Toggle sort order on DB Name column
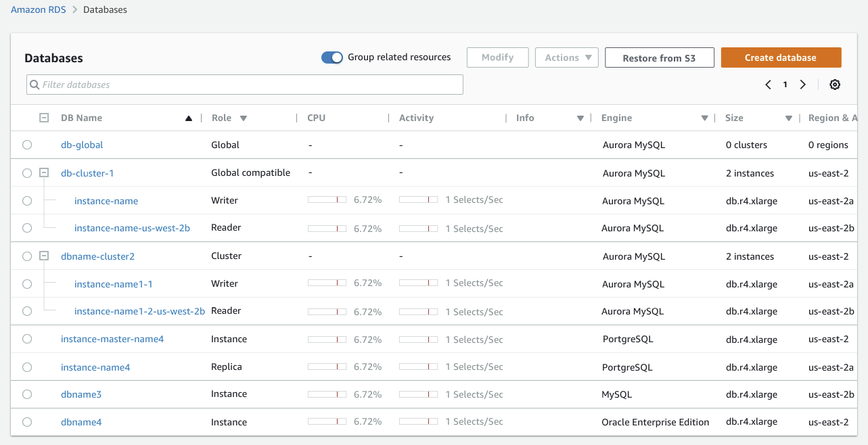868x445 pixels. (x=188, y=118)
